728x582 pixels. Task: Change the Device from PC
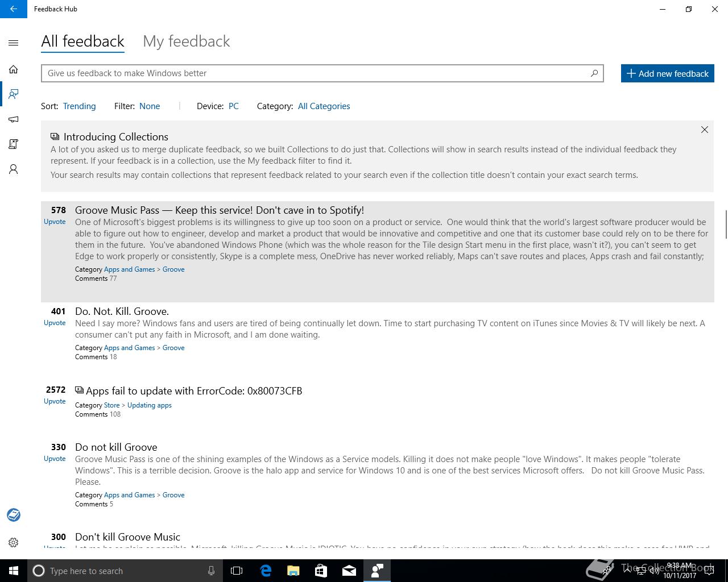pyautogui.click(x=233, y=106)
